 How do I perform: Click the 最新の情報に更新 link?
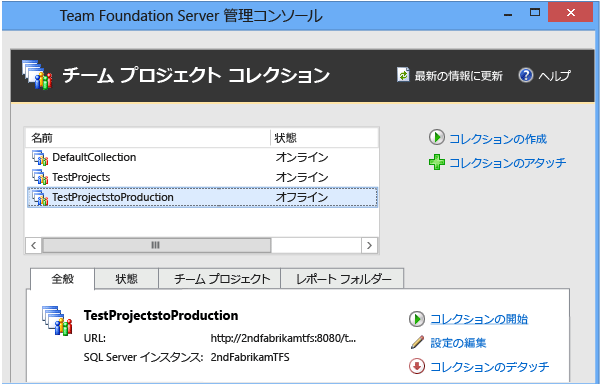(x=458, y=76)
